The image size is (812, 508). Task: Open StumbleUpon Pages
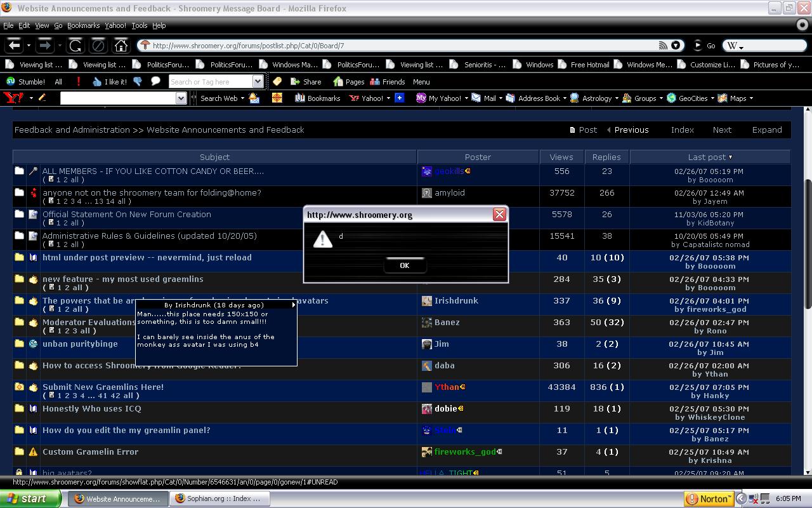349,82
